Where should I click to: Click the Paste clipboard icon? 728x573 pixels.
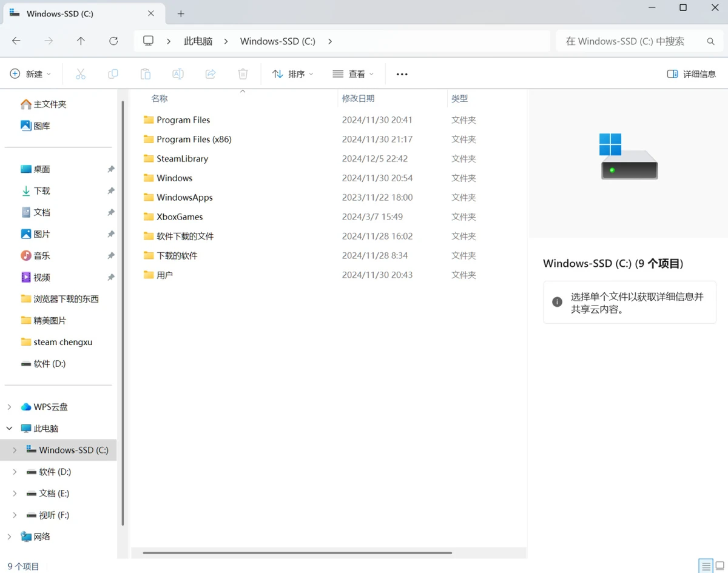pos(146,74)
